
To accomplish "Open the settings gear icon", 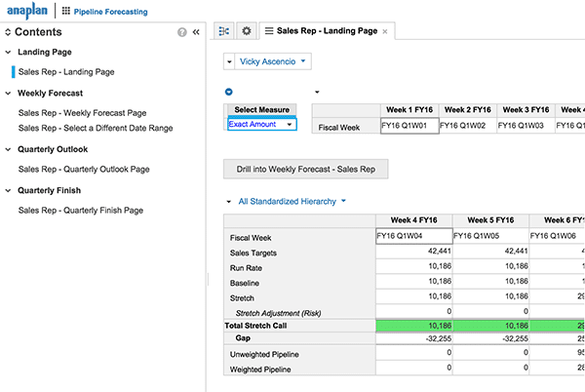I will pyautogui.click(x=247, y=31).
